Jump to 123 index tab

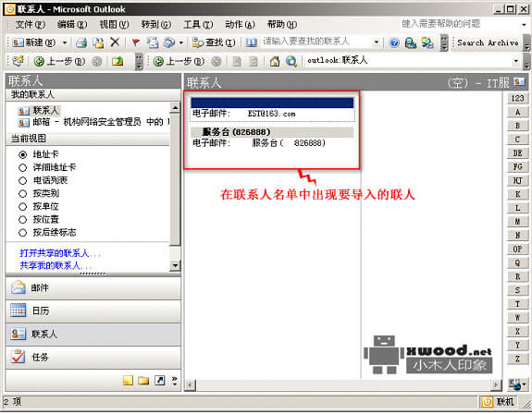coord(517,98)
